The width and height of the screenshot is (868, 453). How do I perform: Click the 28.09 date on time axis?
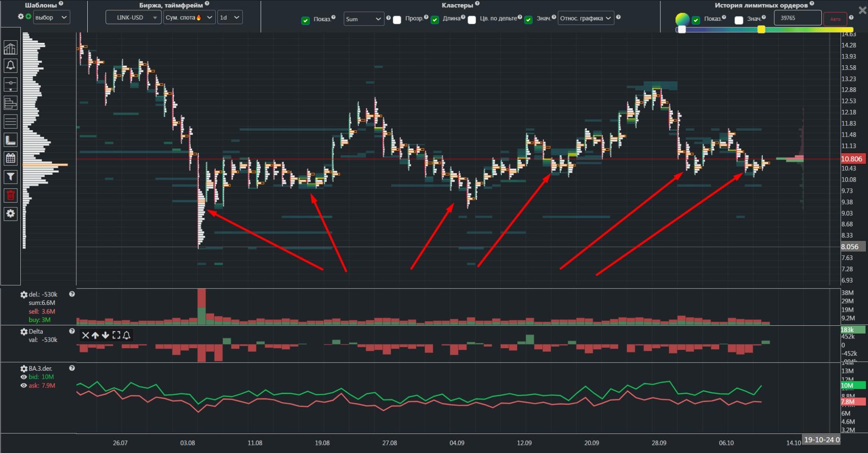tap(659, 443)
